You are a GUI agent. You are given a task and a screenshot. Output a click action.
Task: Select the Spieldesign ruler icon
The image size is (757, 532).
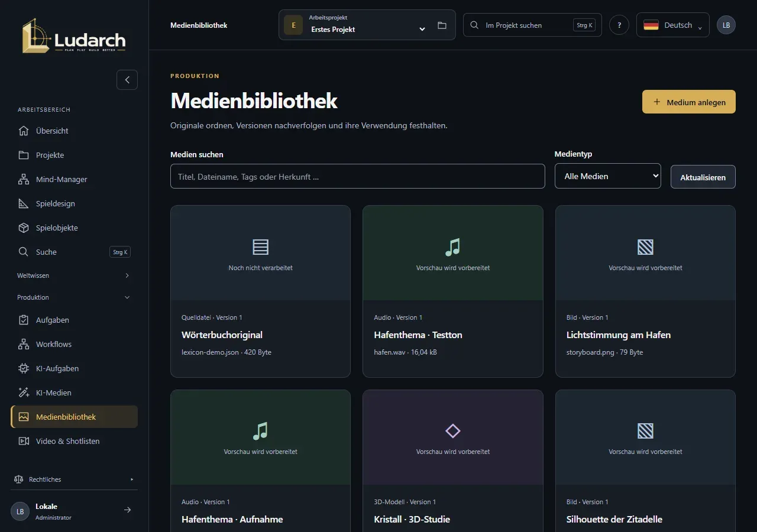(24, 203)
